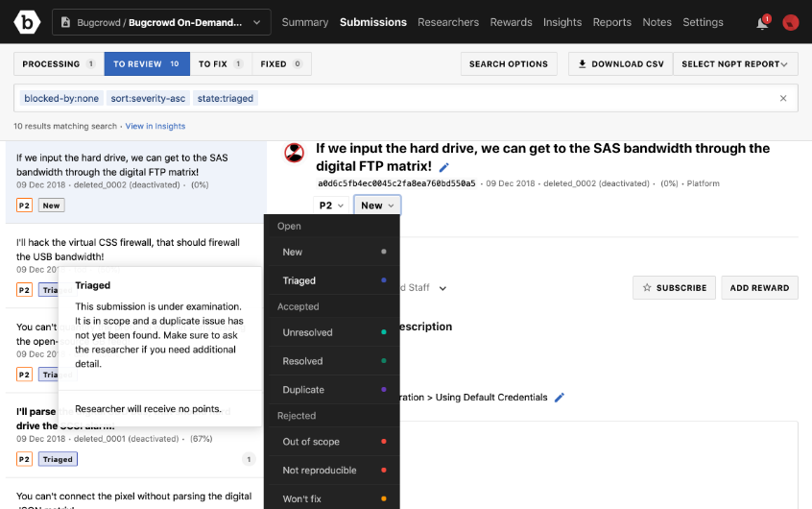
Task: Open the notifications bell
Action: point(762,22)
